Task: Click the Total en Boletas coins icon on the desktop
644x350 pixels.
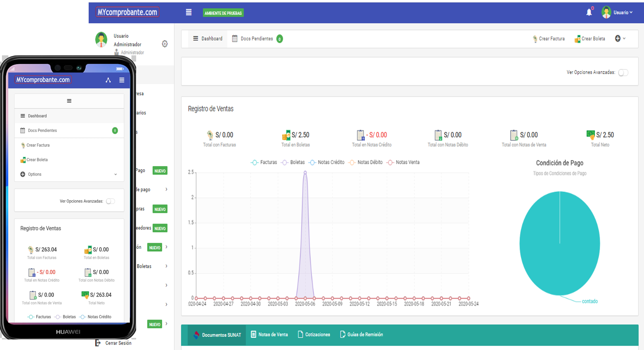Action: tap(286, 135)
